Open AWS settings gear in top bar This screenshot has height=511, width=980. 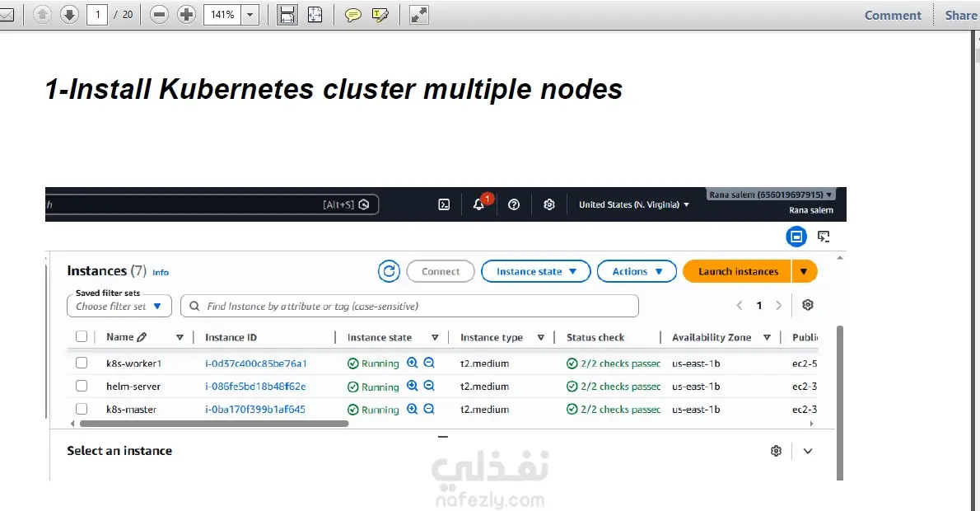click(548, 204)
